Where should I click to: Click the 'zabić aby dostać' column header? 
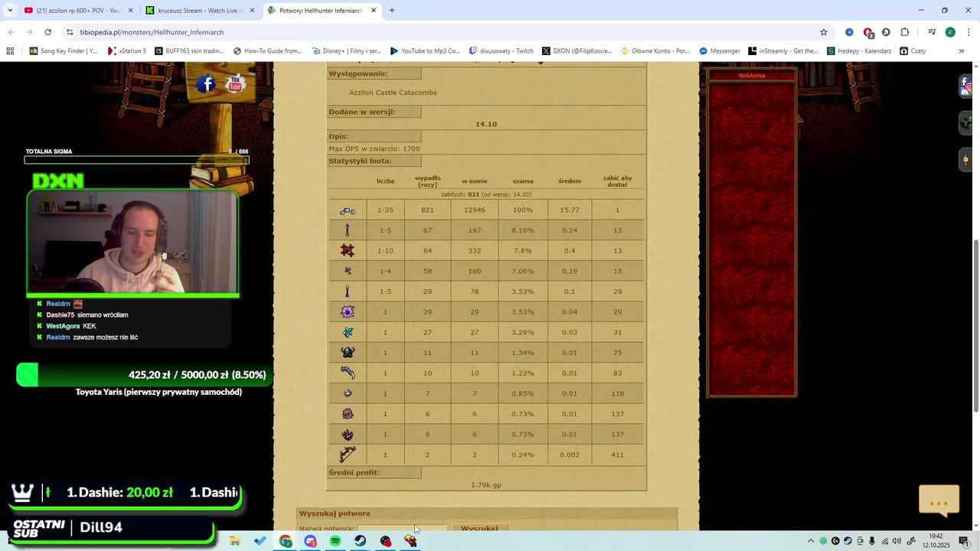click(617, 181)
